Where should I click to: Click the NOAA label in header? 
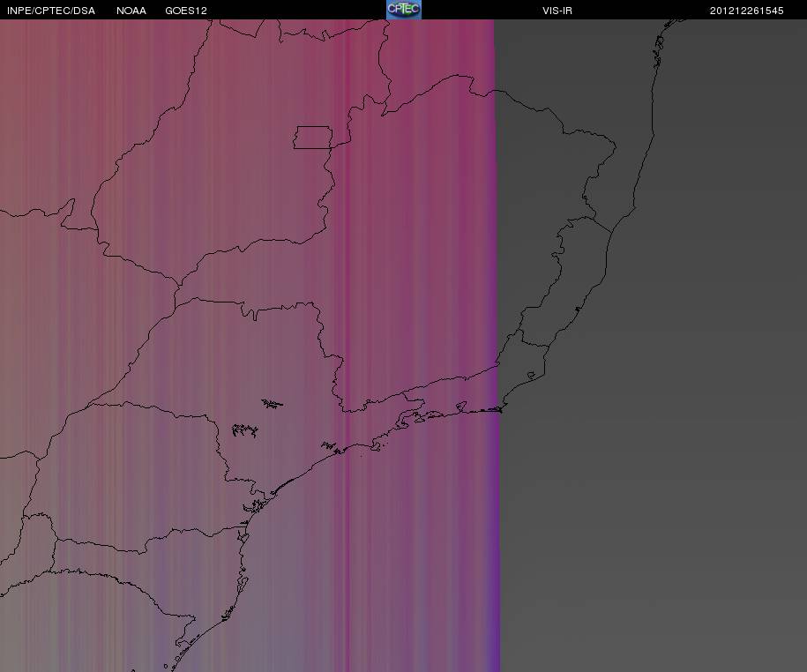pyautogui.click(x=131, y=11)
